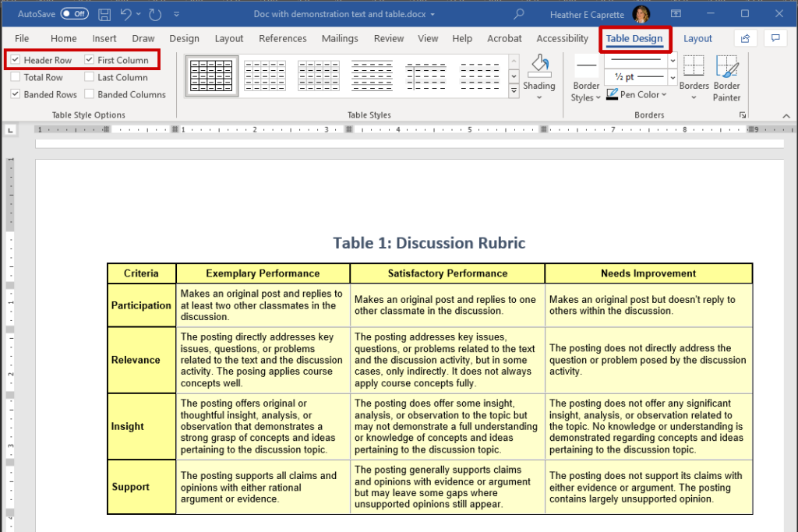Select the Border Painter tool
This screenshot has width=798, height=532.
(726, 76)
